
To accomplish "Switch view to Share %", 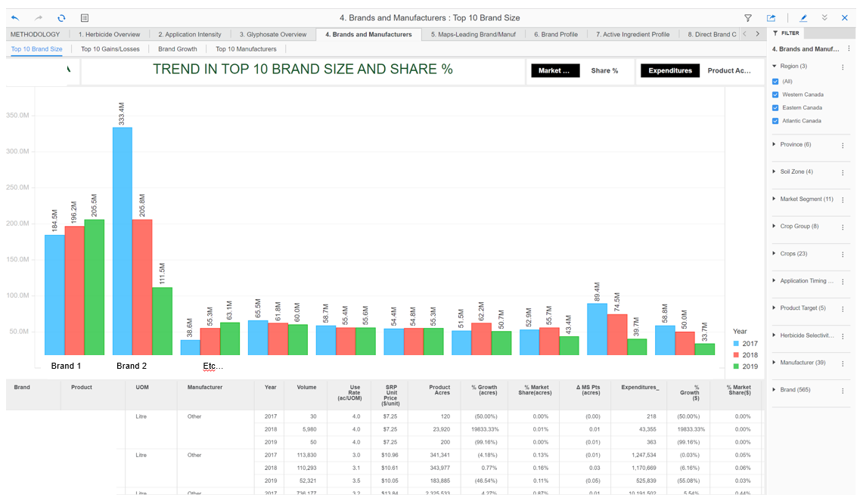I will [604, 70].
